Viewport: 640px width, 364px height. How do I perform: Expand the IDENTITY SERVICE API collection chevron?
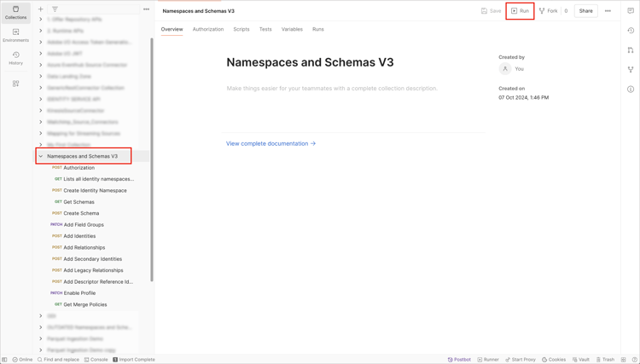pos(40,99)
